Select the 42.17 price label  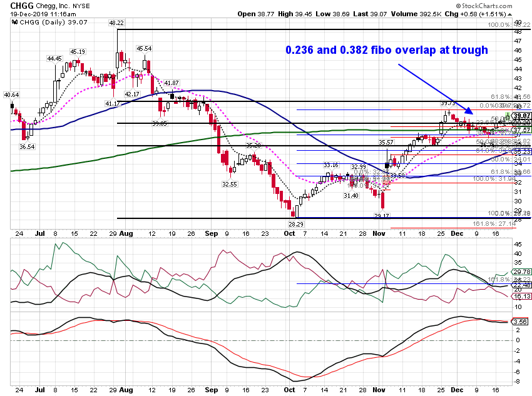click(132, 94)
